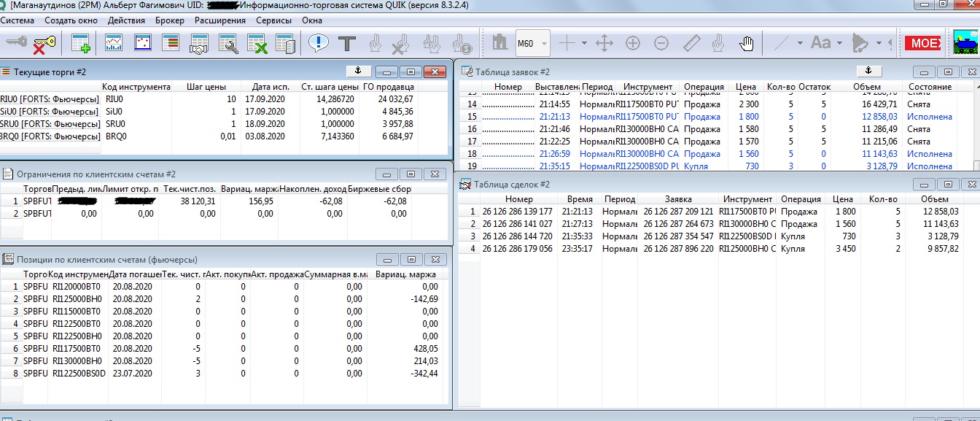Select the hand pan tool

point(746,44)
